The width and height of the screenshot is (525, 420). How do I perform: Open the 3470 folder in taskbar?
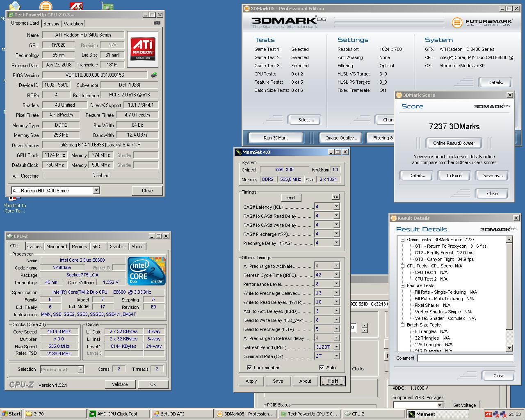point(55,414)
